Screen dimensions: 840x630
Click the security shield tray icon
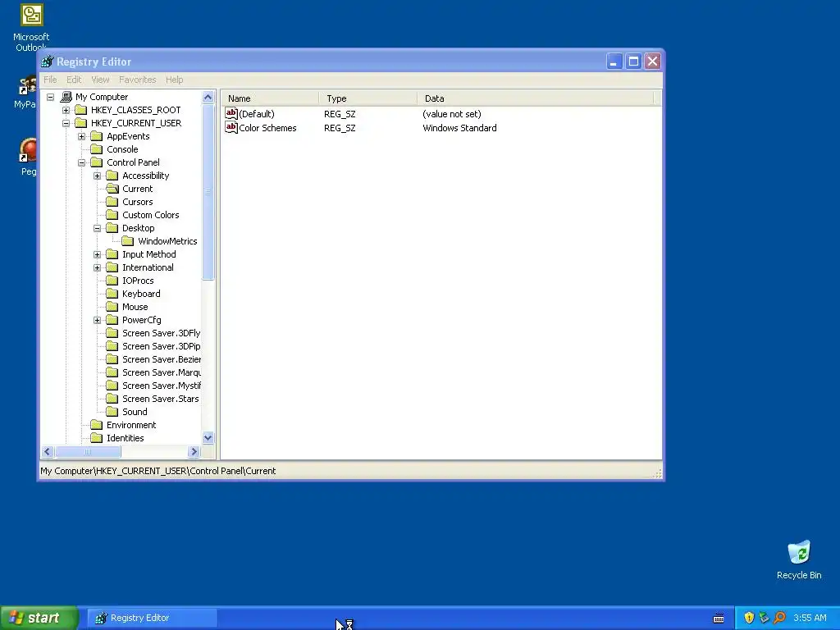coord(749,618)
